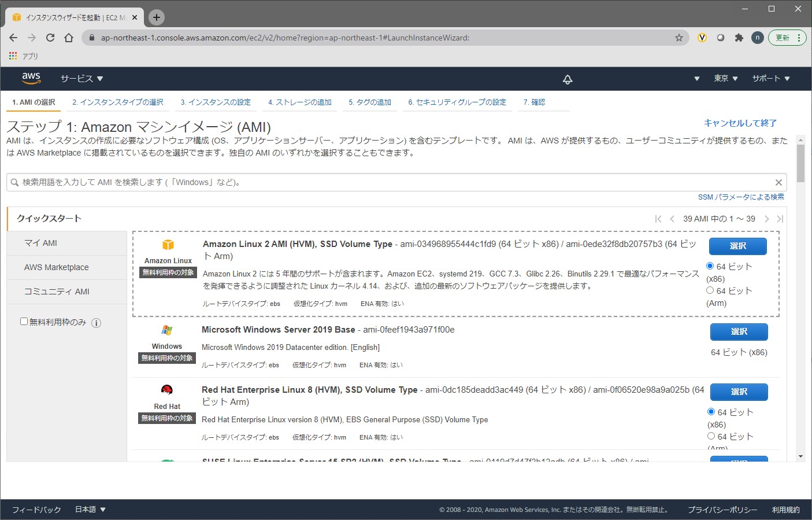
Task: Choose 64 ビット (x86) for Amazon Linux 2
Action: pyautogui.click(x=710, y=266)
